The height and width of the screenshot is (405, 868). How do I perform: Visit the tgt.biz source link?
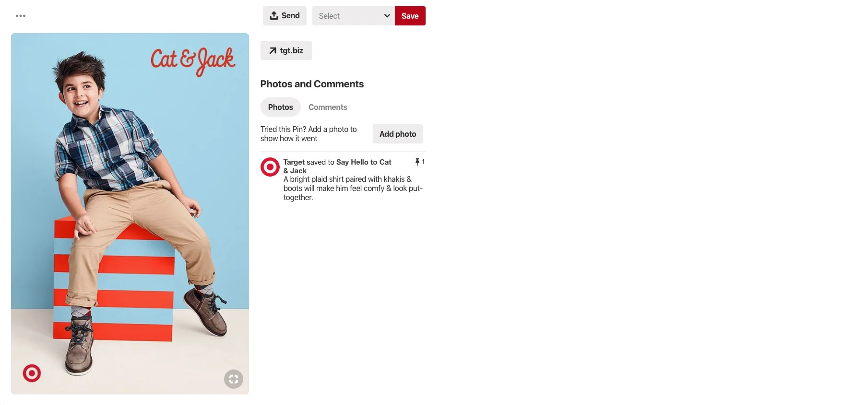click(x=286, y=50)
